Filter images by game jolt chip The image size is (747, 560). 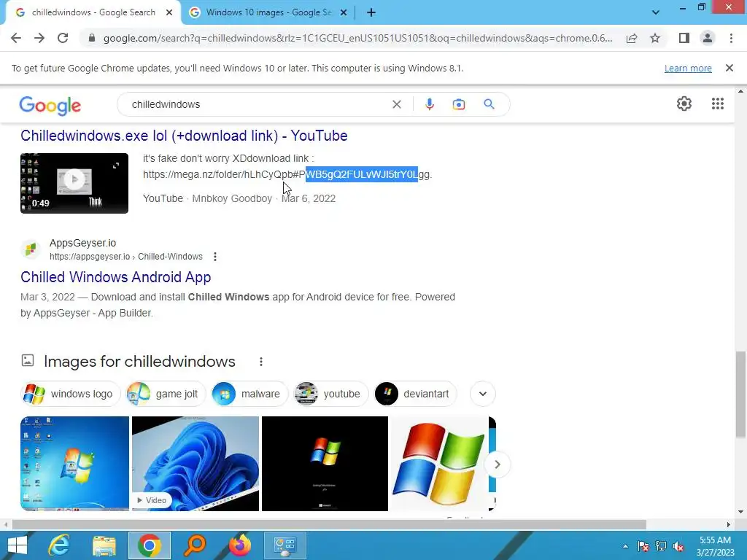click(x=166, y=394)
